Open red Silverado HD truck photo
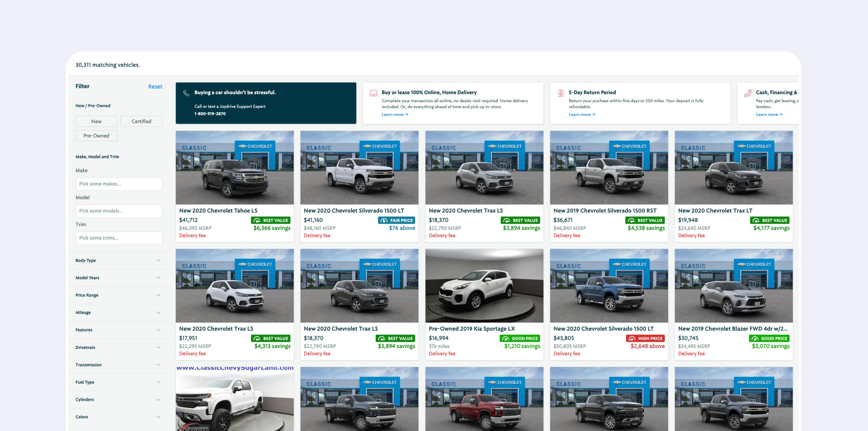 484,399
